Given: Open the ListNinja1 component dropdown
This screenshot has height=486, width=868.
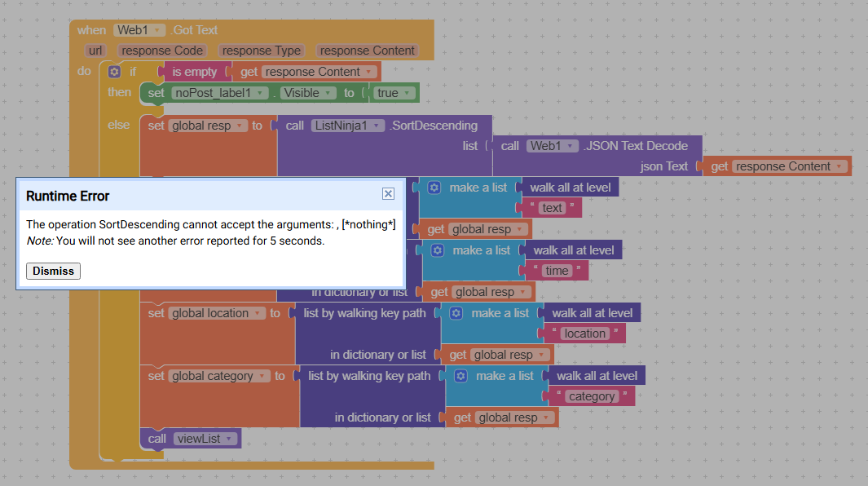Looking at the screenshot, I should click(376, 126).
